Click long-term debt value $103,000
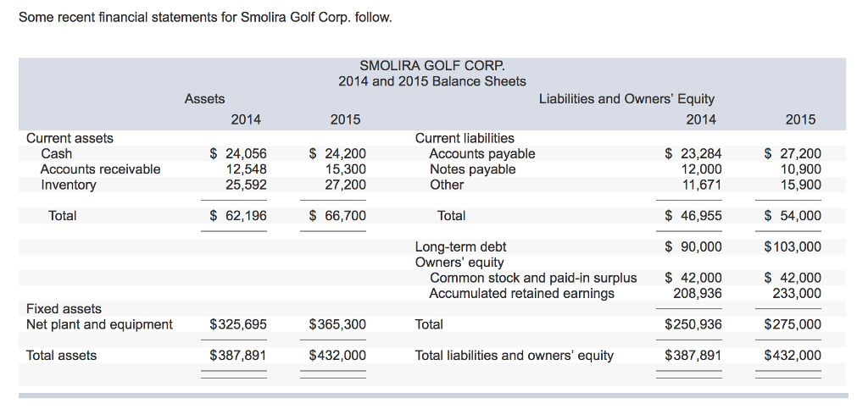 (x=793, y=246)
